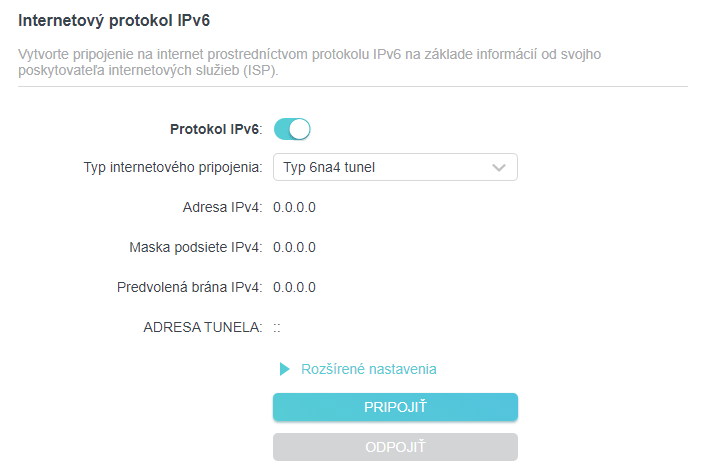Click the ADRESA TUNELA label
The height and width of the screenshot is (466, 703).
[x=203, y=327]
